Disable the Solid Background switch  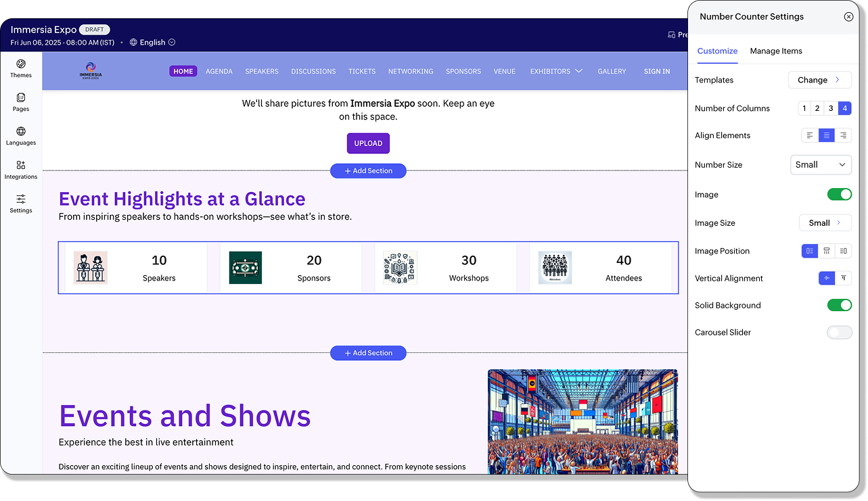coord(840,306)
